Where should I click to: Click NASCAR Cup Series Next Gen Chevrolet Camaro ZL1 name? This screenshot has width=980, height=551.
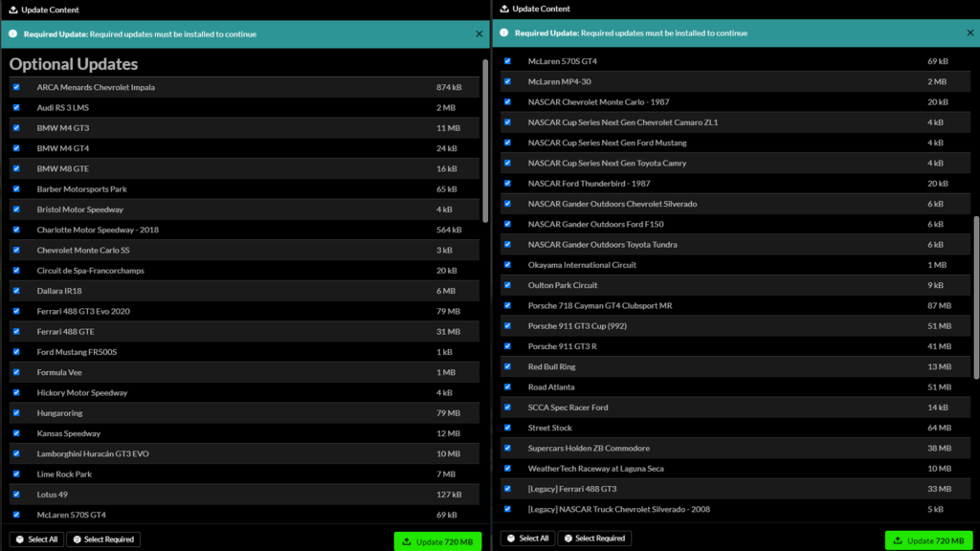tap(622, 122)
